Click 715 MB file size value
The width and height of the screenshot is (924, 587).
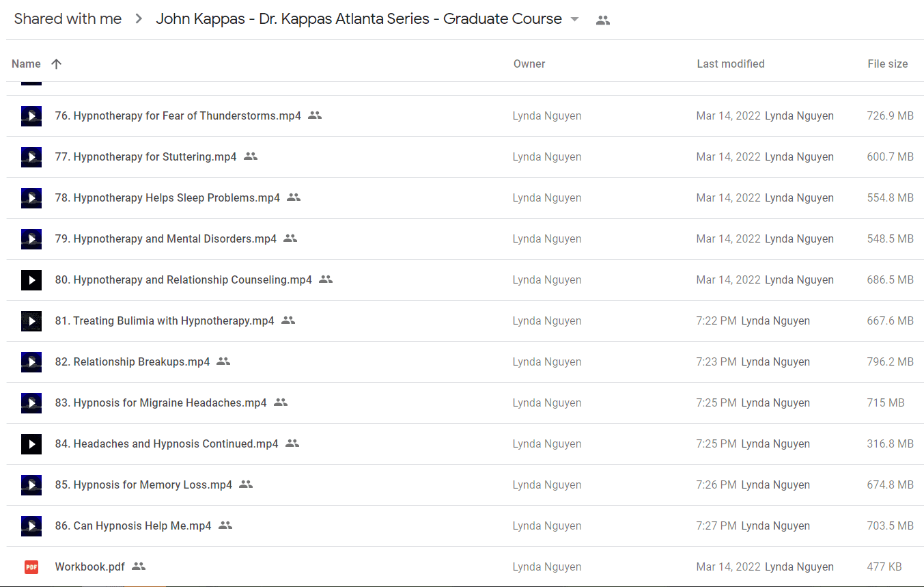pos(886,403)
